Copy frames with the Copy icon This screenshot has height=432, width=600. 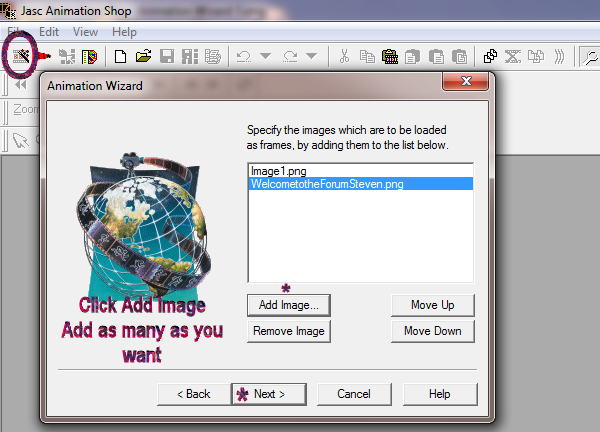(367, 57)
